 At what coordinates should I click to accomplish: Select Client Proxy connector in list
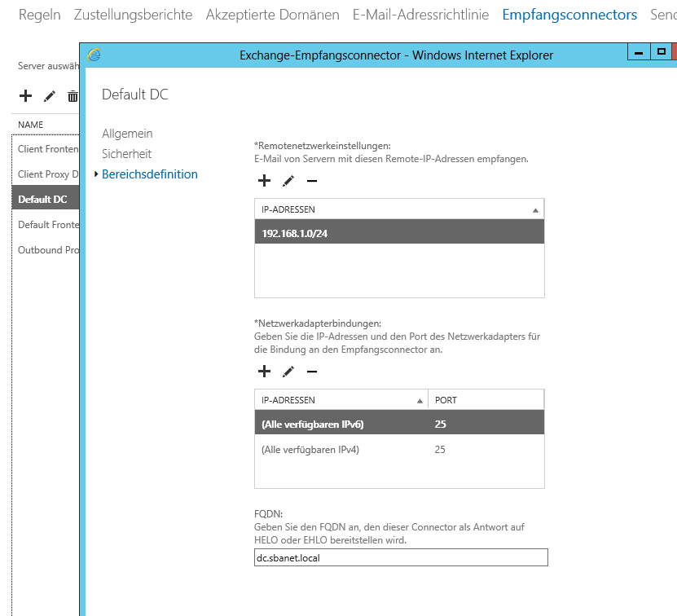[46, 174]
